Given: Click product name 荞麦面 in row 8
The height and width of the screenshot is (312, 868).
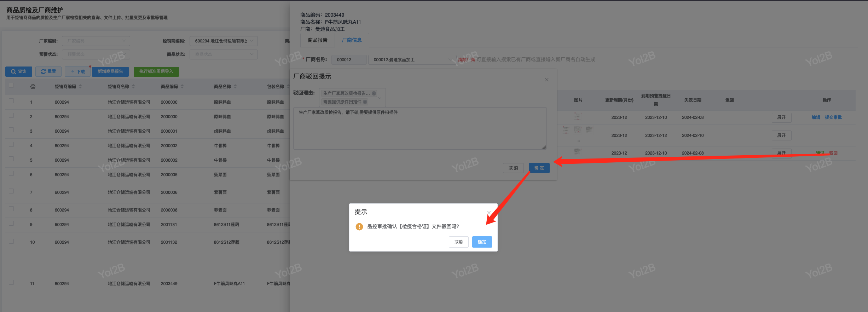Looking at the screenshot, I should point(220,210).
